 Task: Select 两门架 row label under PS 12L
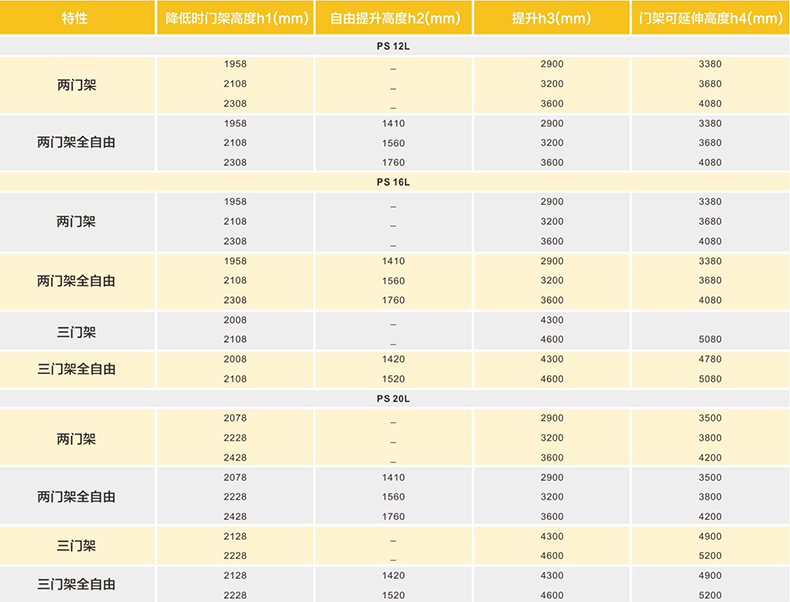pos(76,85)
